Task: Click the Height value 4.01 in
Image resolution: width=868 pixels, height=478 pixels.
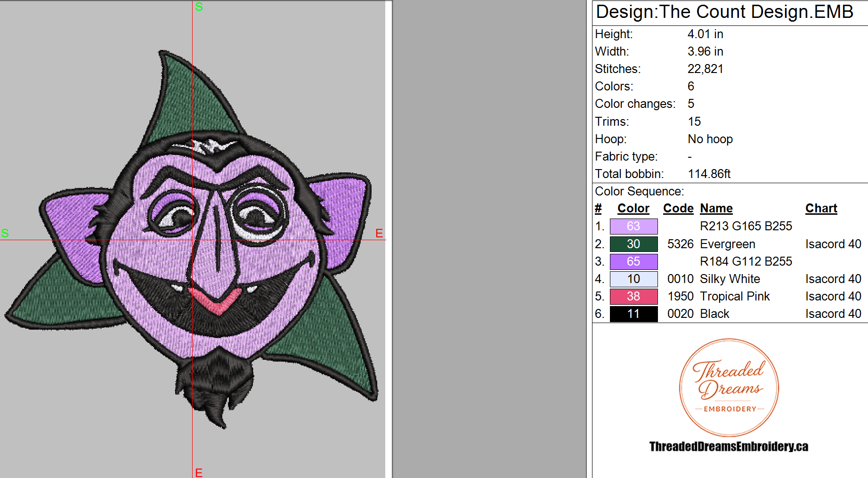Action: click(x=705, y=34)
